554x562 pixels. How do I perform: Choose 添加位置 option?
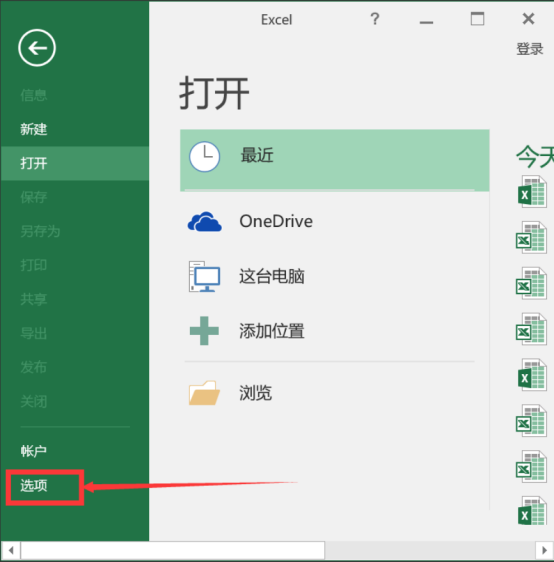pos(272,331)
